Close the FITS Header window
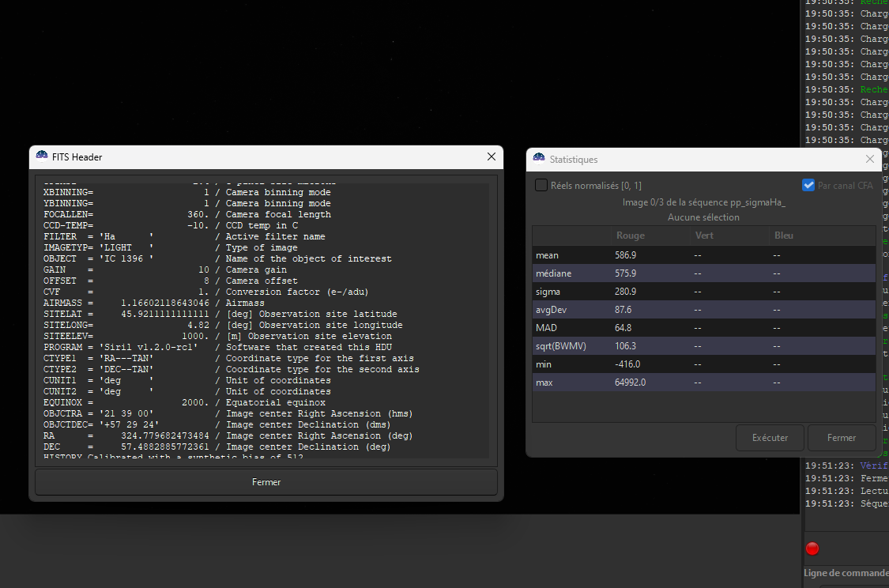889x588 pixels. (491, 156)
